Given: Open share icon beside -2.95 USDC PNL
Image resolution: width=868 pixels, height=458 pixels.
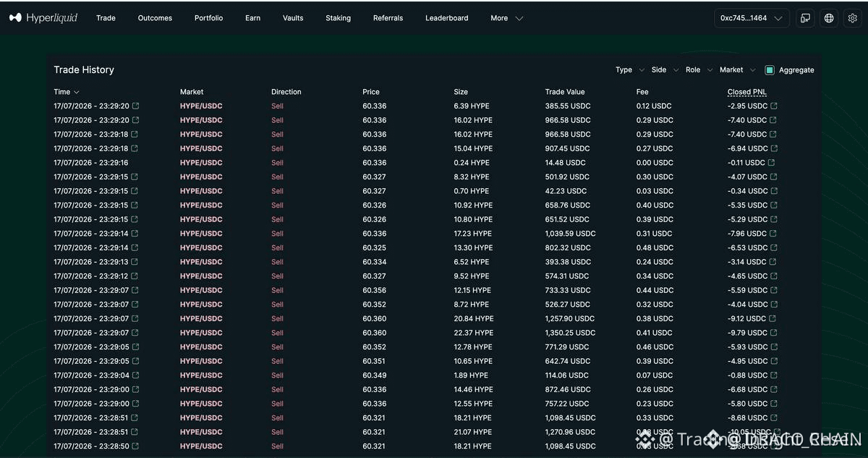Looking at the screenshot, I should pyautogui.click(x=774, y=106).
